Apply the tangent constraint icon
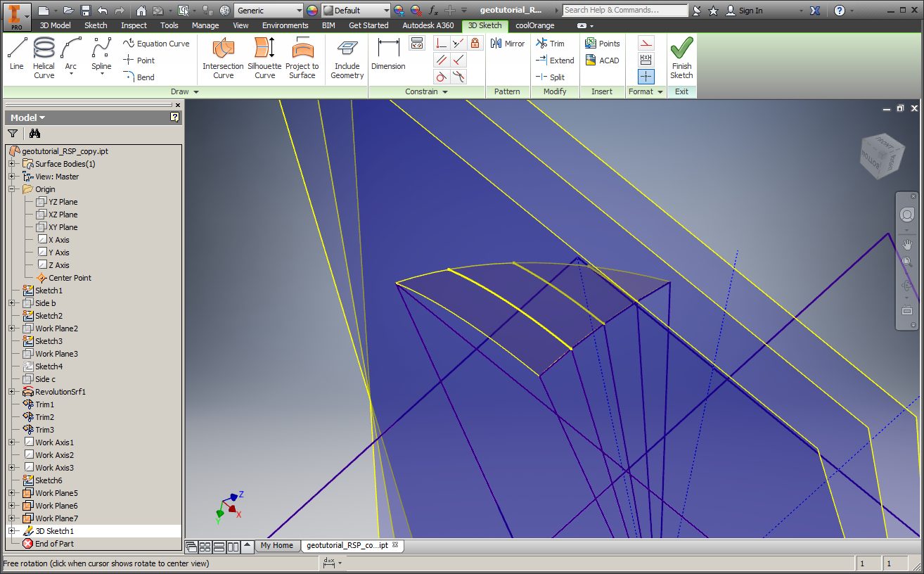 tap(441, 77)
